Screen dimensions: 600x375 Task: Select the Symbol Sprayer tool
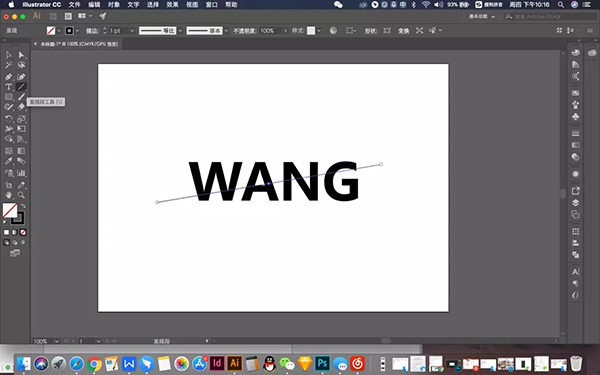click(8, 173)
